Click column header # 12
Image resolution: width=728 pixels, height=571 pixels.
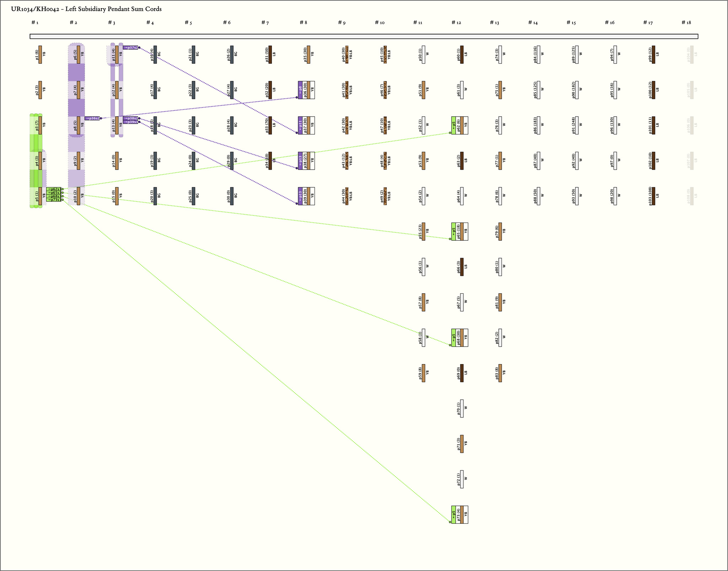click(456, 22)
